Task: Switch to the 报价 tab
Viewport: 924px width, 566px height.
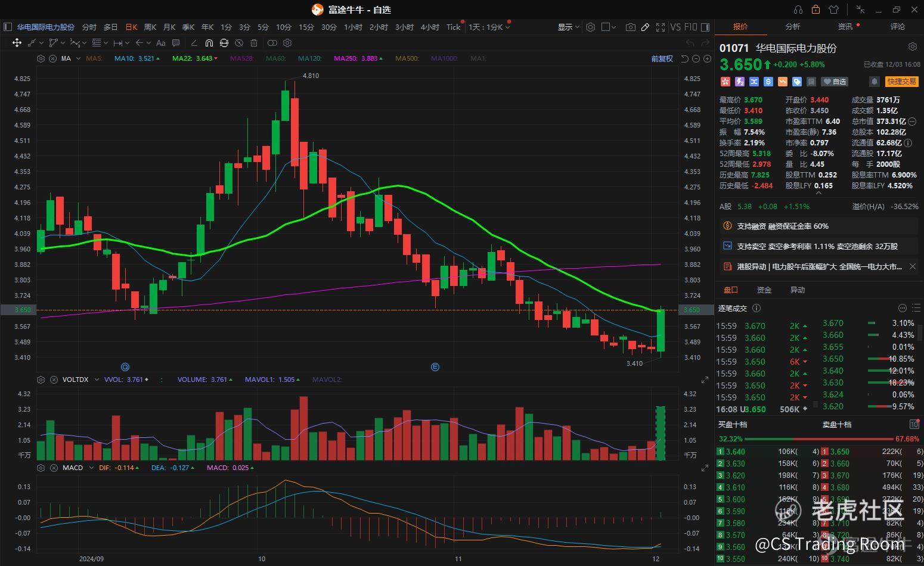Action: coord(740,27)
